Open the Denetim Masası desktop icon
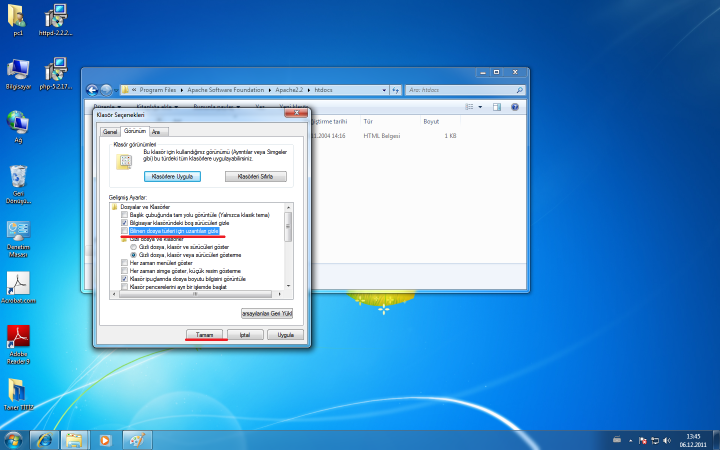Screen dimensions: 720x450 point(17,232)
